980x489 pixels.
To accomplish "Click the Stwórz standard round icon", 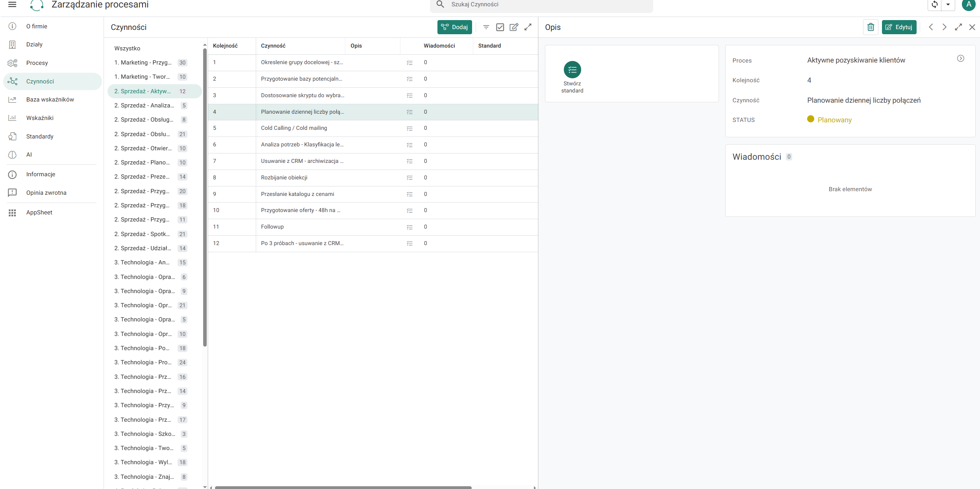I will click(572, 70).
